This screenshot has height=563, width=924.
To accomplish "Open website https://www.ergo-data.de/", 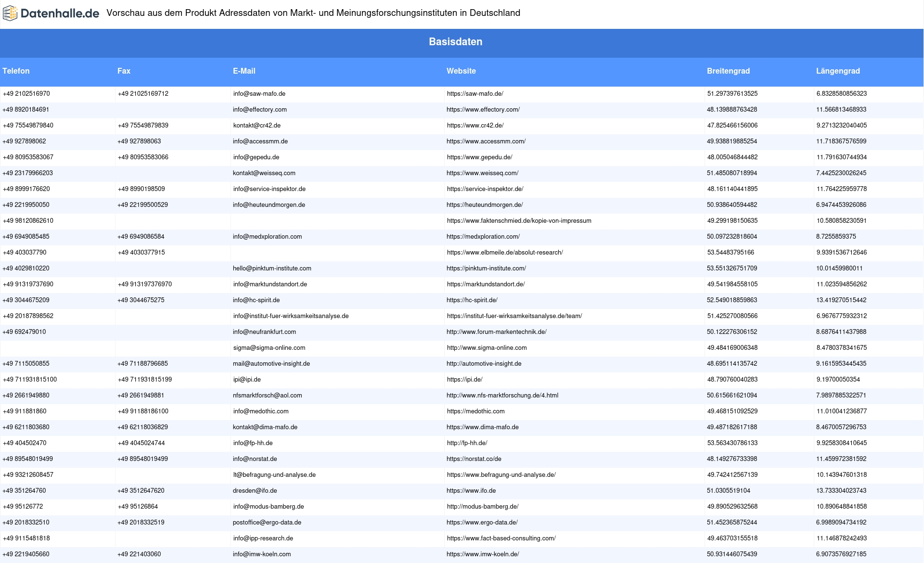I will [482, 523].
